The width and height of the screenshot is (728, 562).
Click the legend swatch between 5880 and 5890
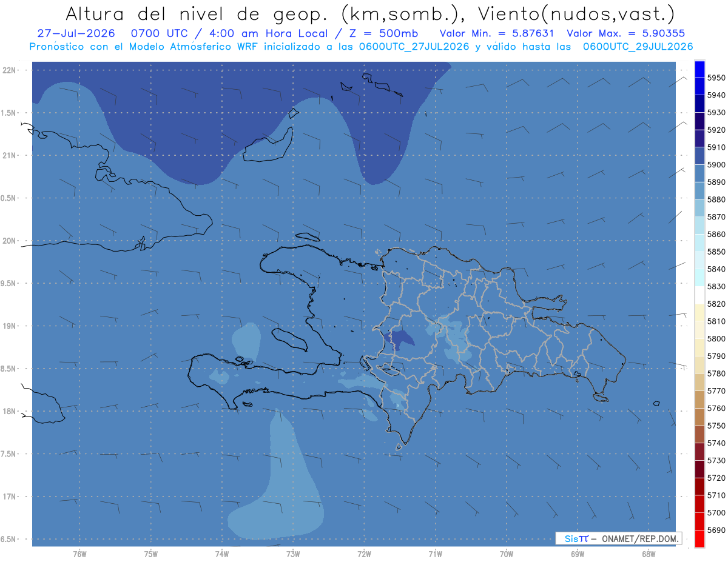point(699,190)
